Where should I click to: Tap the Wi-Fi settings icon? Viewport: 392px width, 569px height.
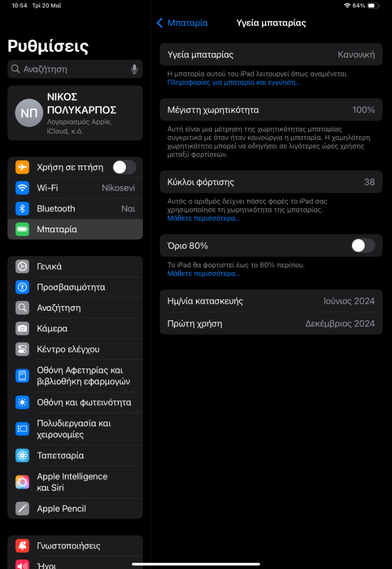22,188
